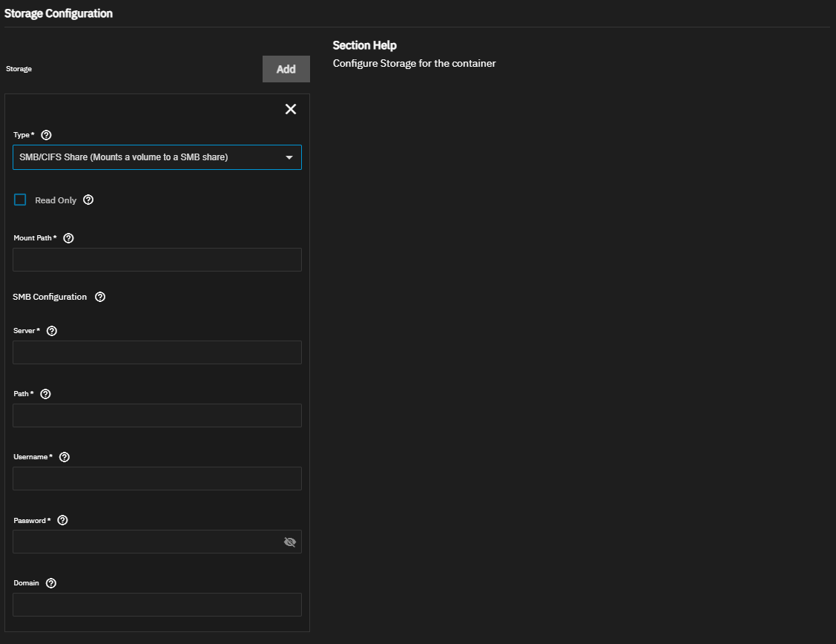The width and height of the screenshot is (836, 644).
Task: Open Mount Path help tooltip icon
Action: (69, 238)
